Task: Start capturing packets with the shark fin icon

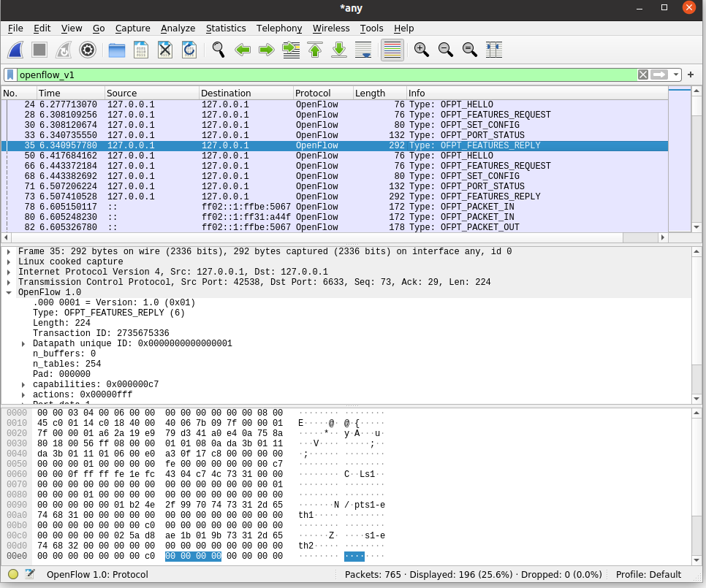Action: pos(15,50)
